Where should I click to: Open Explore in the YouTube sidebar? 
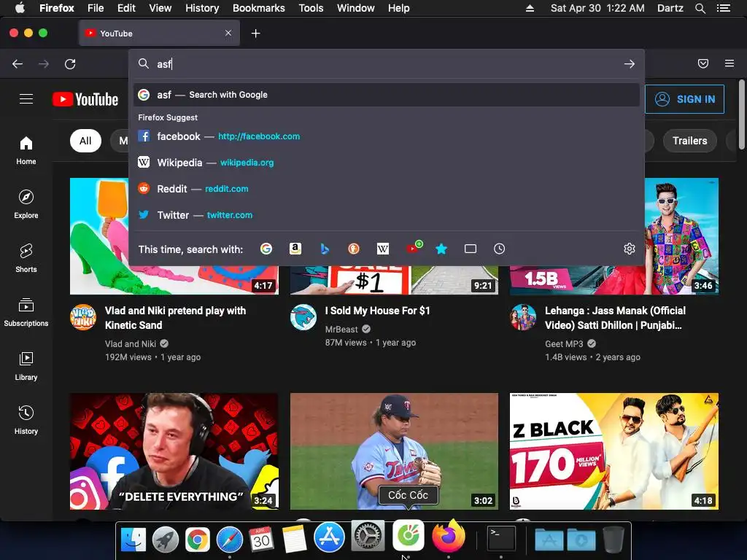click(x=26, y=204)
